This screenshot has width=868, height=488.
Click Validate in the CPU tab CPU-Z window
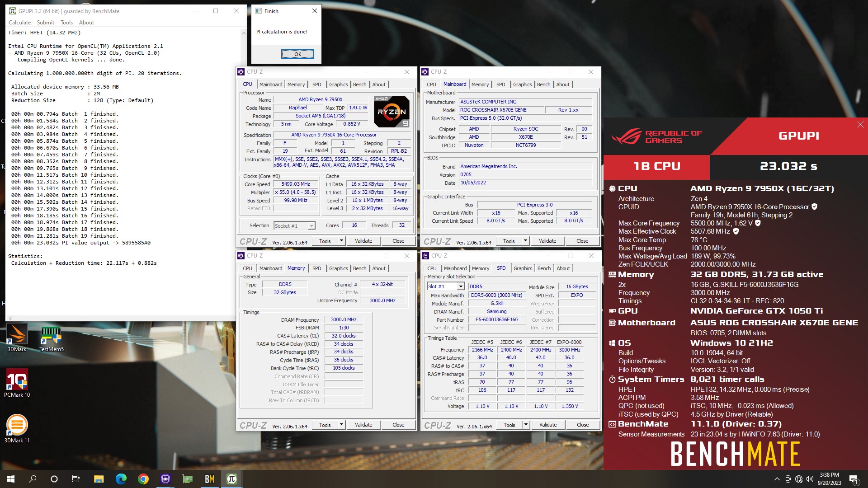[363, 241]
